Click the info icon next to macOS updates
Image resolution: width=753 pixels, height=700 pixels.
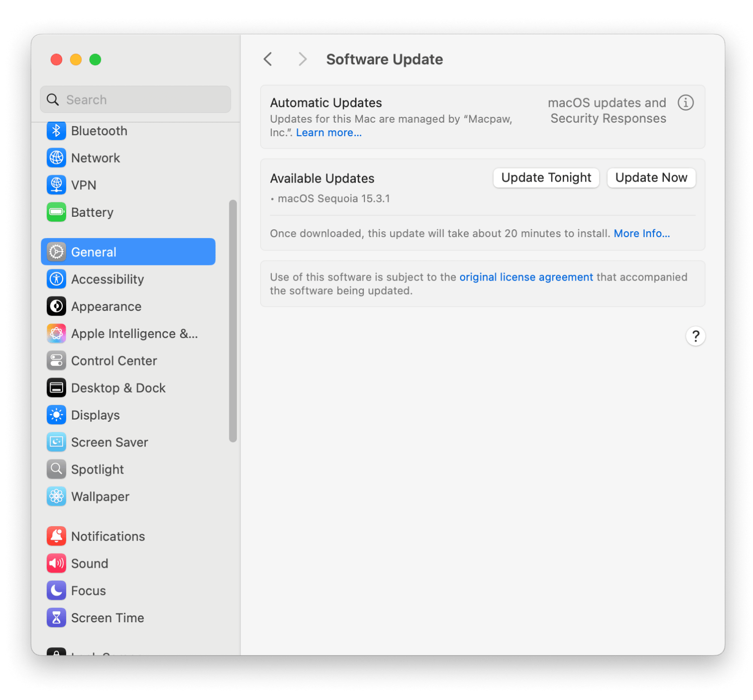coord(685,102)
